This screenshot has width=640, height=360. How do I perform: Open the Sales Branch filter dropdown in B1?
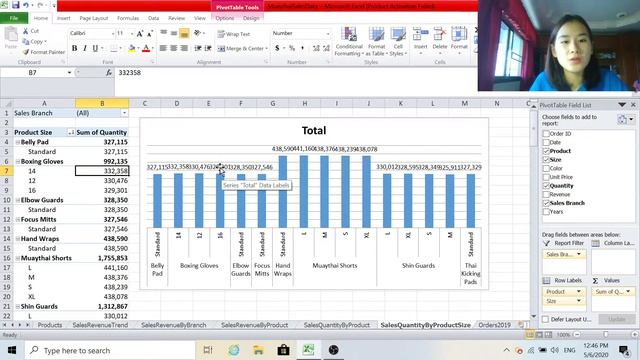(x=124, y=113)
